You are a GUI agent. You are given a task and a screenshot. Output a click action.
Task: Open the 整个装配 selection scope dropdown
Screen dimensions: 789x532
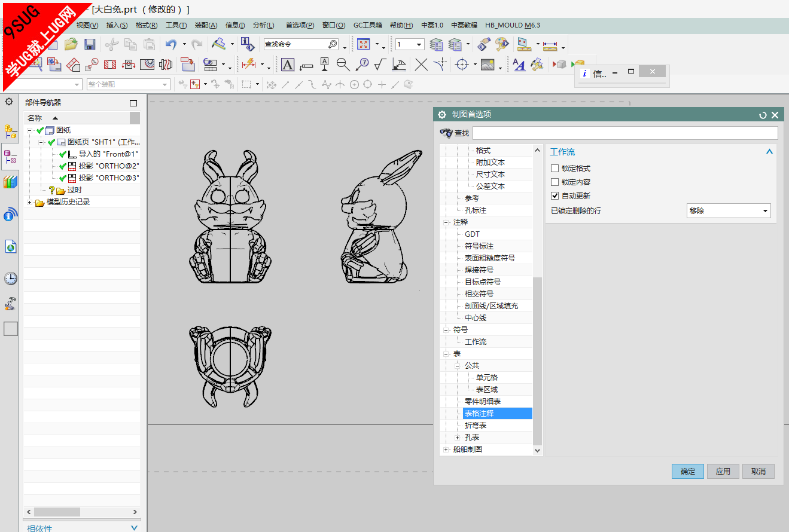click(128, 85)
